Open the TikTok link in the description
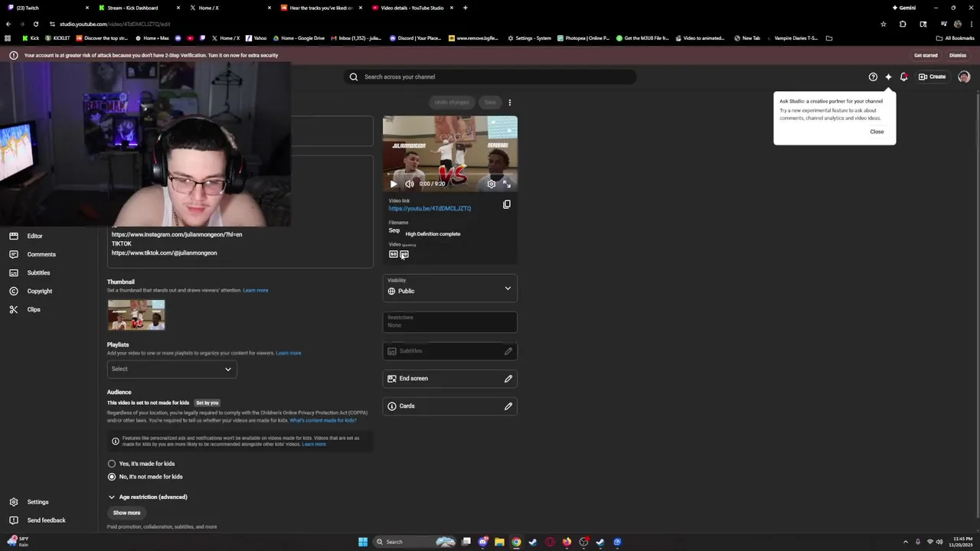This screenshot has height=551, width=980. 164,253
